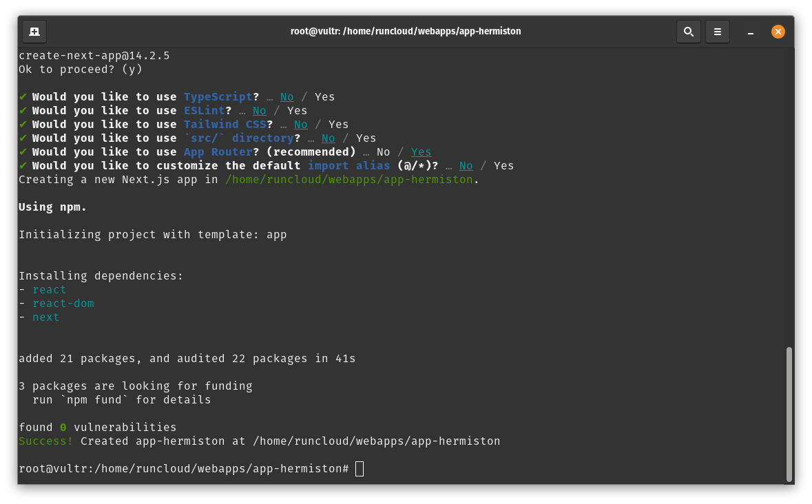Click the cursor at the shell prompt
812x504 pixels.
(x=359, y=469)
